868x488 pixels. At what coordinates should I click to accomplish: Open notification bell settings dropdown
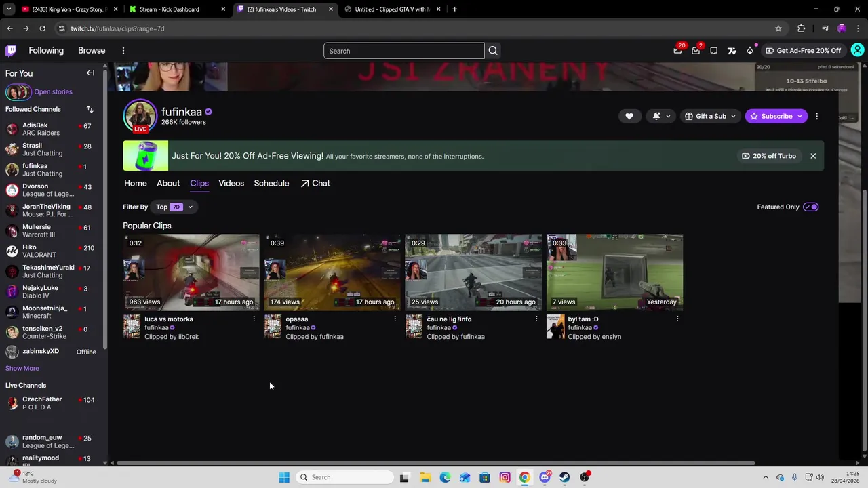click(660, 116)
